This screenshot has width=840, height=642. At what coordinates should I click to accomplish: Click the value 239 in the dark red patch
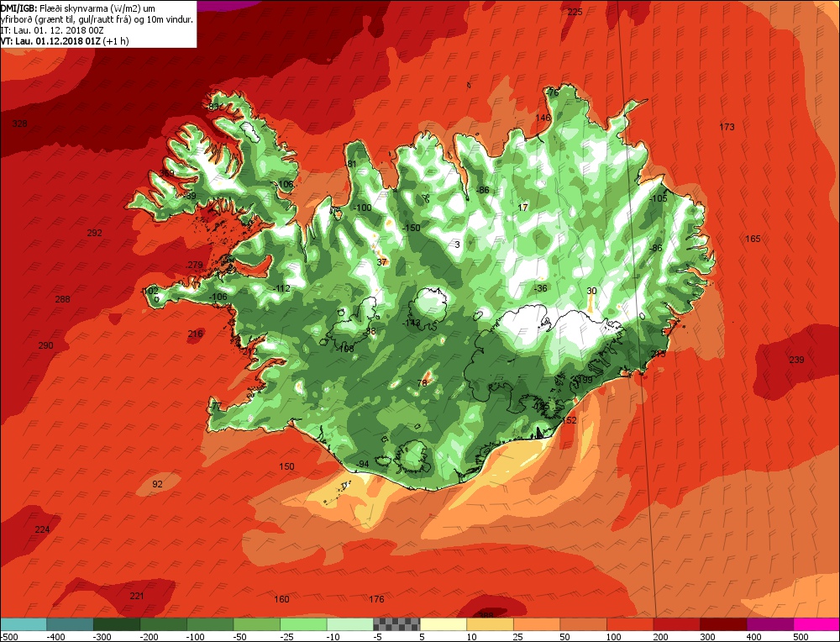(796, 360)
